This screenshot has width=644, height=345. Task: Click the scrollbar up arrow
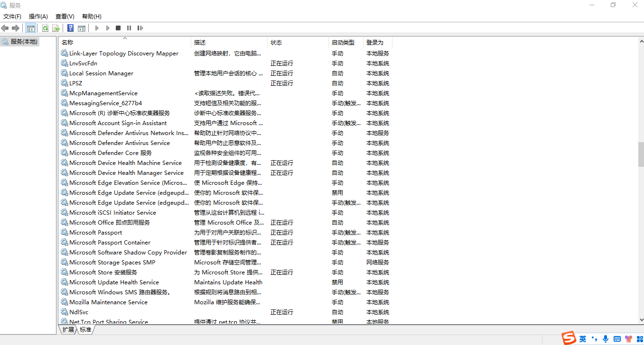click(641, 41)
